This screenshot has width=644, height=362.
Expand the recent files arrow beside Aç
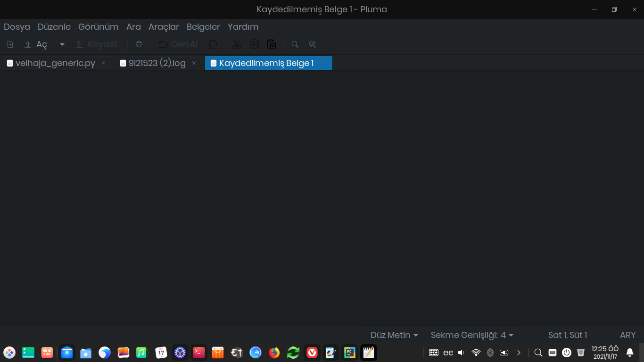tap(62, 44)
